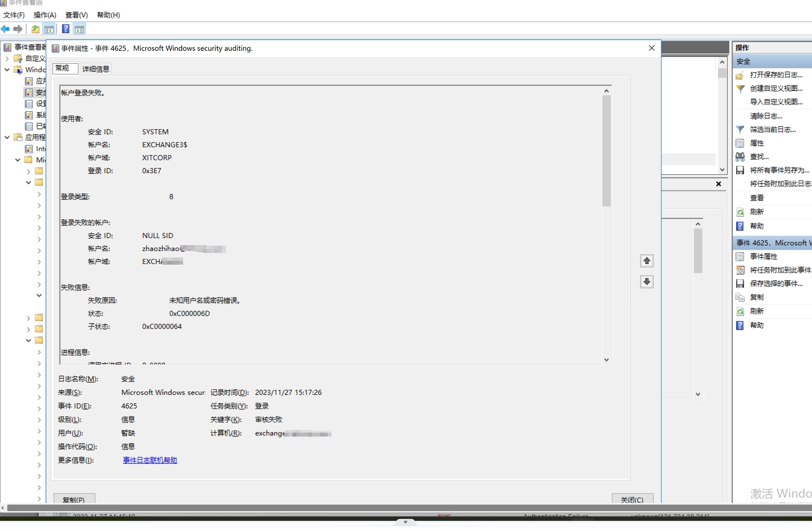812x529 pixels.
Task: Click the forward arrow toolbar icon
Action: point(18,29)
